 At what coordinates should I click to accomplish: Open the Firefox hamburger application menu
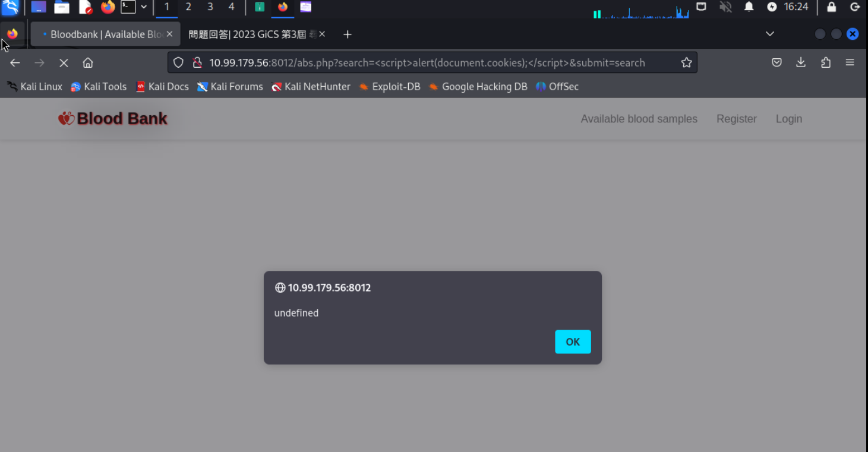pos(850,62)
